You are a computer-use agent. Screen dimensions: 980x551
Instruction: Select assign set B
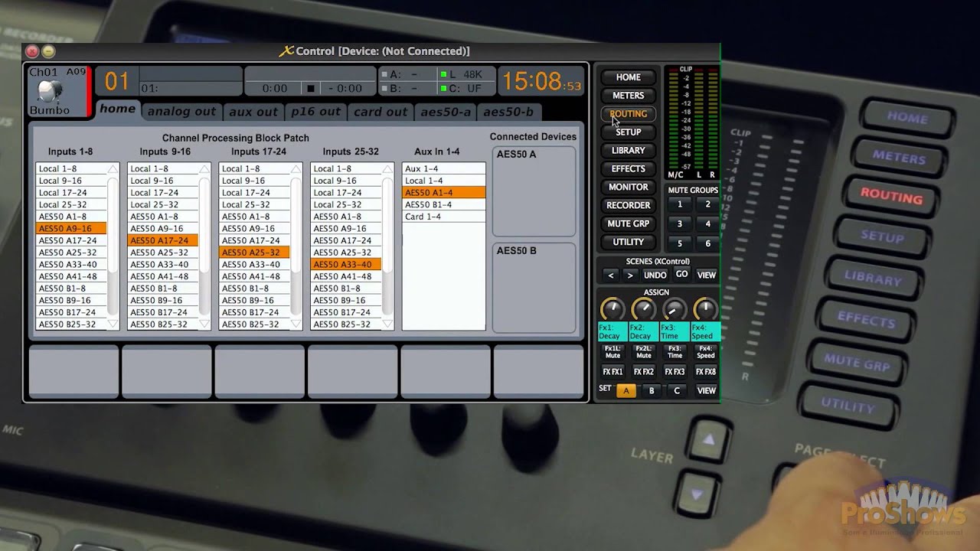click(x=652, y=390)
